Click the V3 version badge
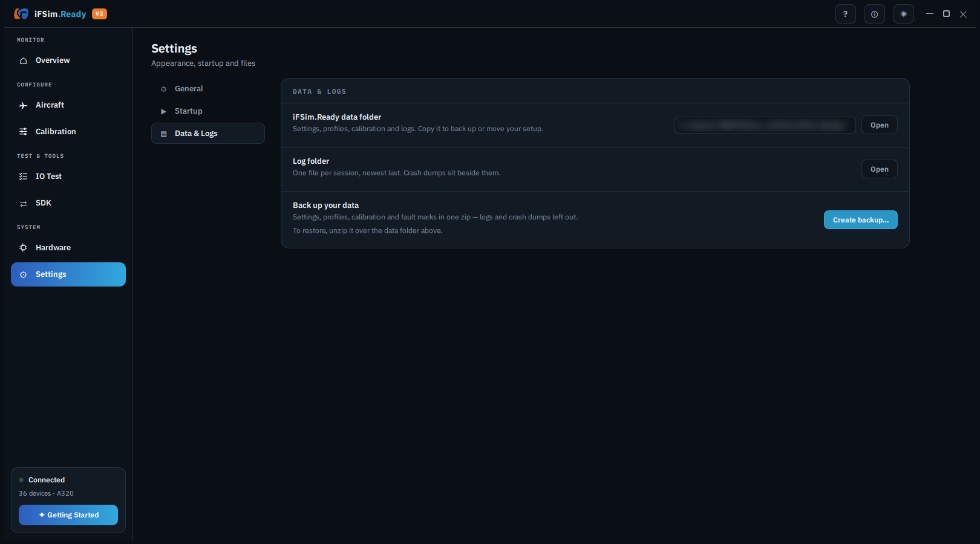This screenshot has height=544, width=980. click(99, 13)
